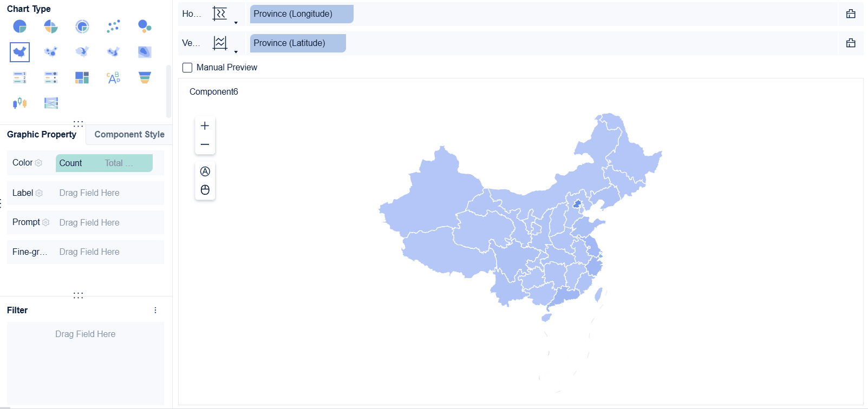
Task: Open the horizontal axis dropdown arrow
Action: 236,23
